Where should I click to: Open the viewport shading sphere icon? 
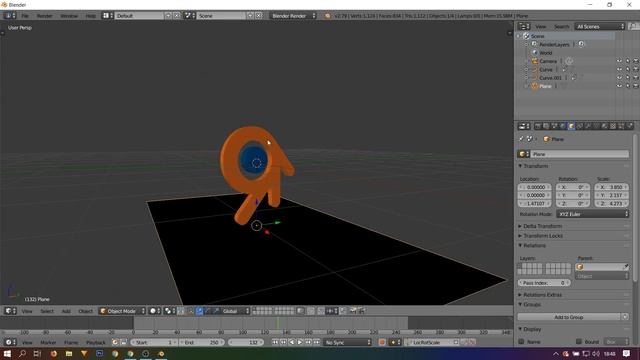155,311
